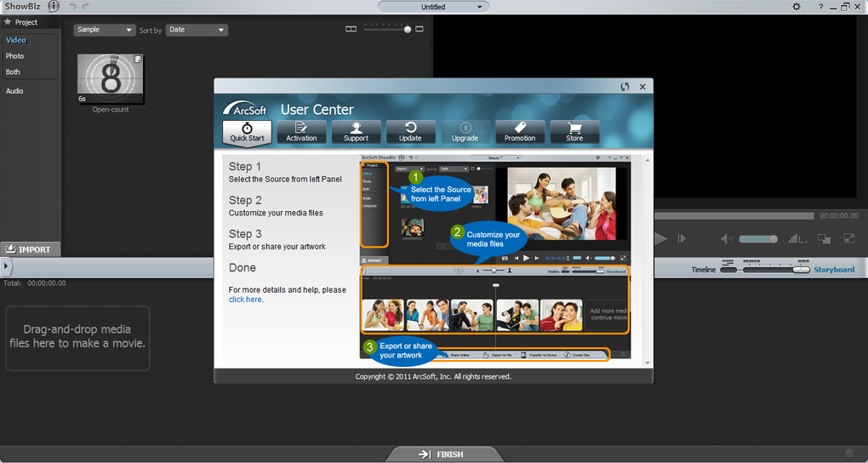Redo the action in ShowBiz title bar
The image size is (868, 463).
86,7
